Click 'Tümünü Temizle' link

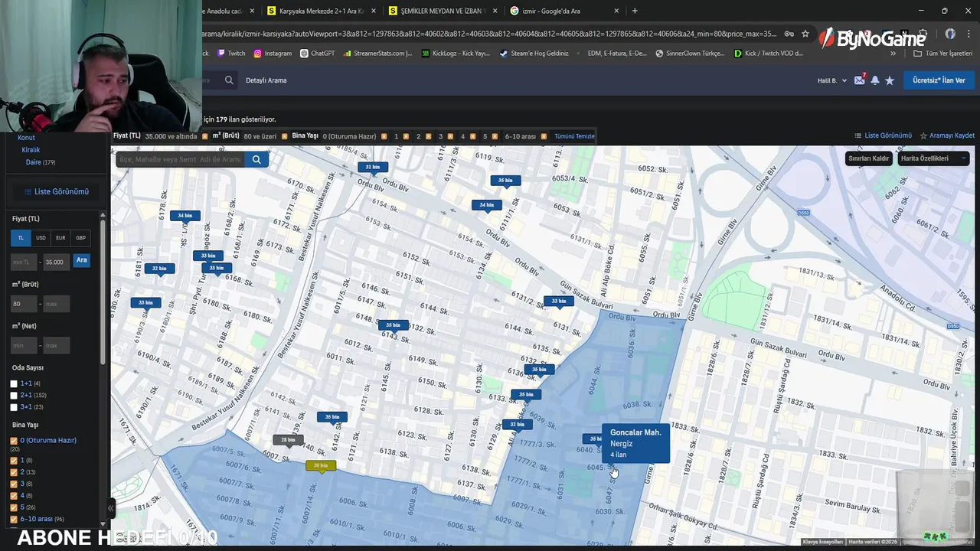click(x=574, y=136)
